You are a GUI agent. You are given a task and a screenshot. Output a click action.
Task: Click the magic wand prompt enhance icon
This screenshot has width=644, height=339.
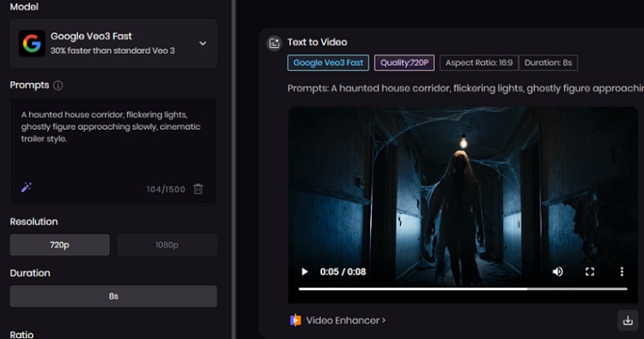pyautogui.click(x=26, y=187)
